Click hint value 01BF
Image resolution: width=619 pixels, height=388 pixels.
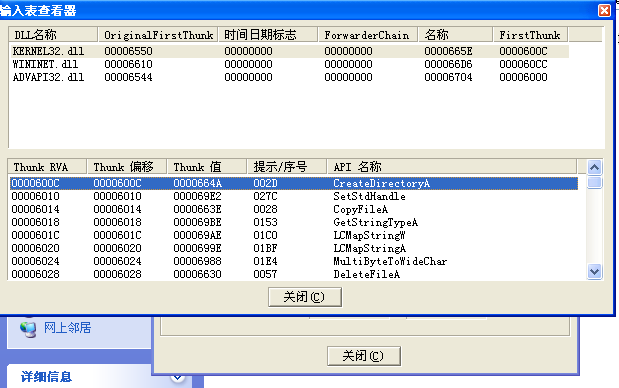tap(265, 248)
